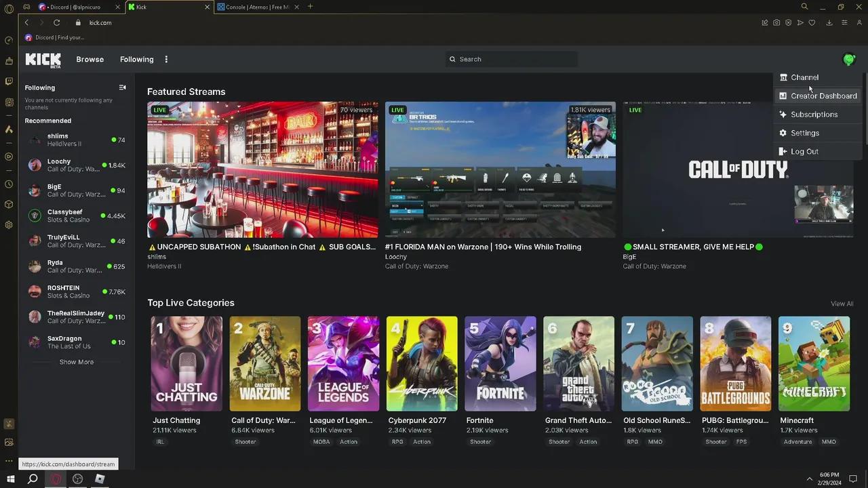Open the Discord bookmark in bookmarks bar
This screenshot has height=488, width=868.
[x=55, y=37]
